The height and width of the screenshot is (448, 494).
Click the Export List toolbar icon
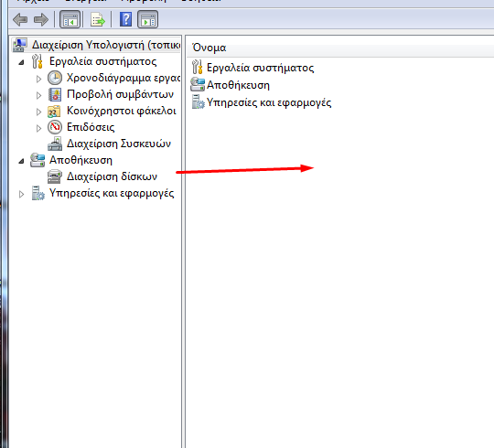pyautogui.click(x=98, y=19)
